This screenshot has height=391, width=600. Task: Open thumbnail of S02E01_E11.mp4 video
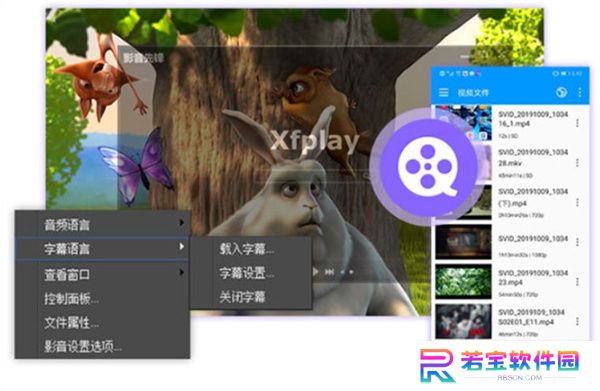(x=463, y=321)
